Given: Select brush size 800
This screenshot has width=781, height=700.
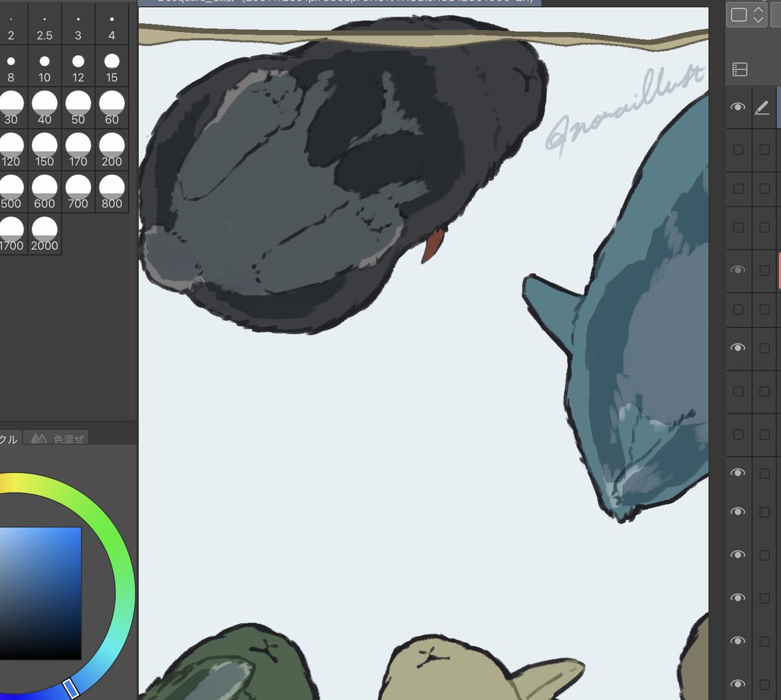Looking at the screenshot, I should pos(112,192).
